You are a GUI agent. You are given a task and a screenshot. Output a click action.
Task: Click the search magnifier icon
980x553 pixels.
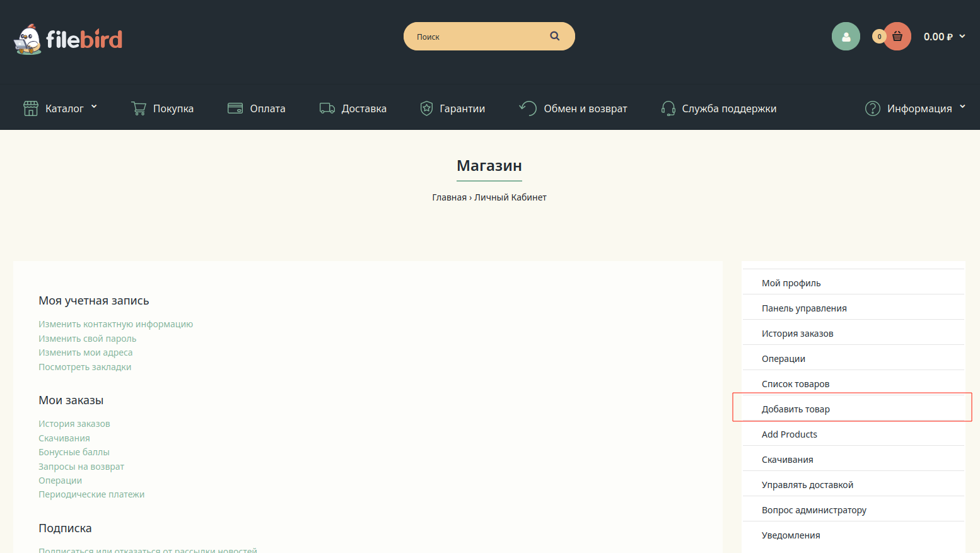(554, 36)
